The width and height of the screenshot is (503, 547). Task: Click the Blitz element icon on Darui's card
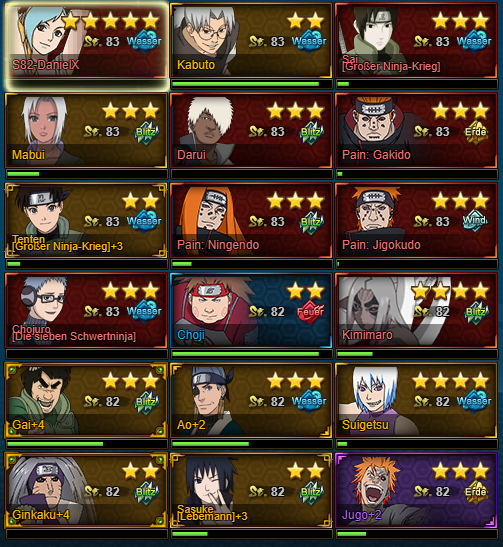click(311, 132)
